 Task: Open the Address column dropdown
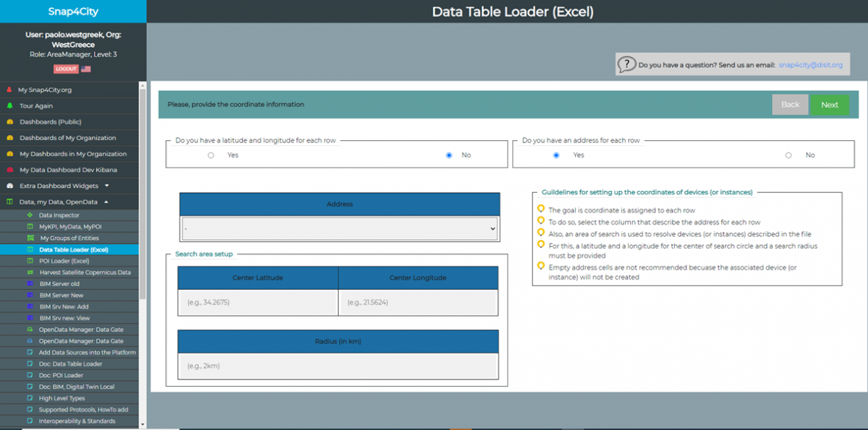coord(339,228)
